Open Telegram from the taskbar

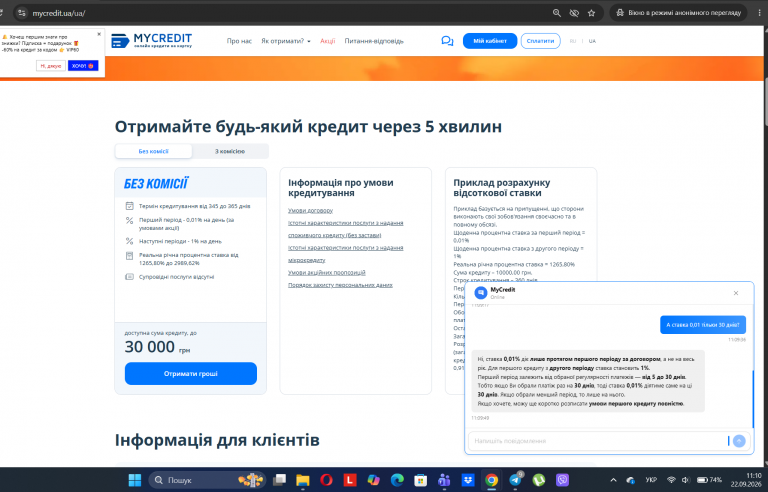tap(515, 479)
